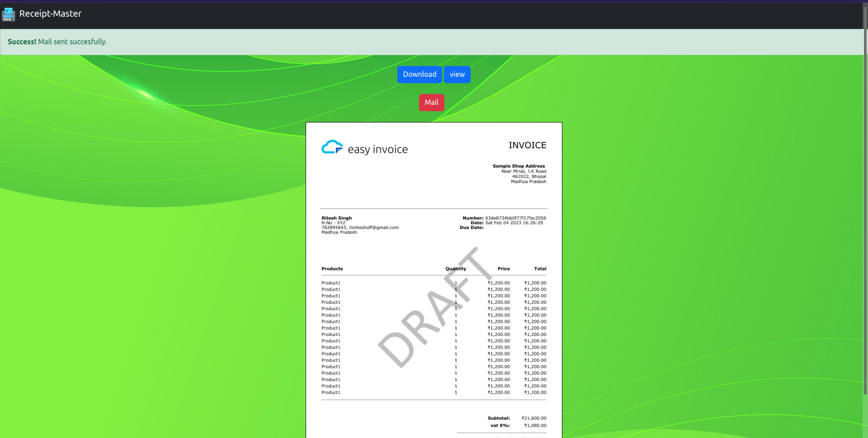Dismiss the 'Mail sent succesfully' alert

(57, 42)
